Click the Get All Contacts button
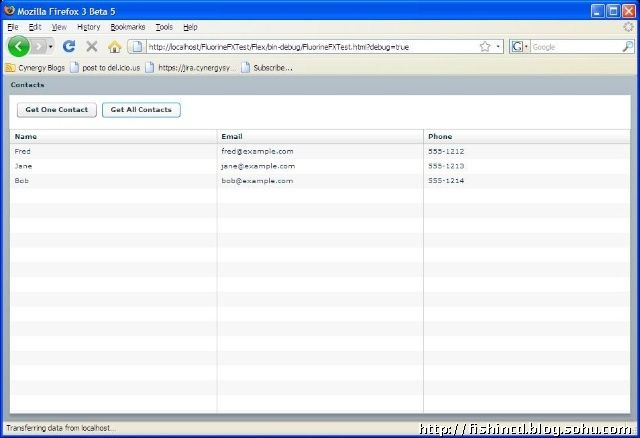640x438 pixels. (141, 110)
